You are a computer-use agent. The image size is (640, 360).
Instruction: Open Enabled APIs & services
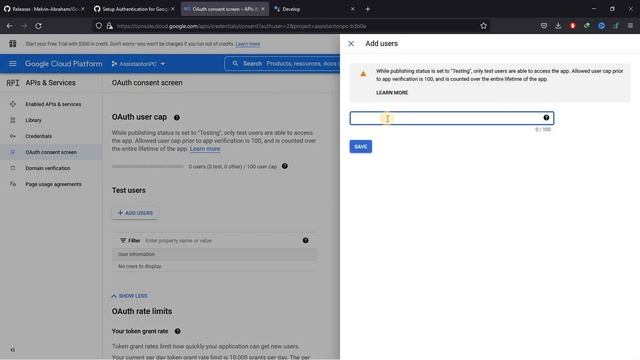[x=53, y=104]
